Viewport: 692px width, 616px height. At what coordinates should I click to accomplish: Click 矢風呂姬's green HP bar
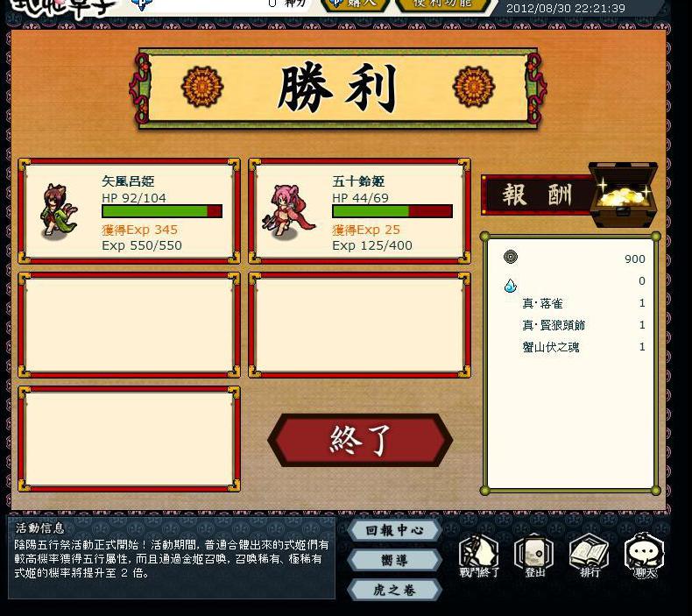162,211
